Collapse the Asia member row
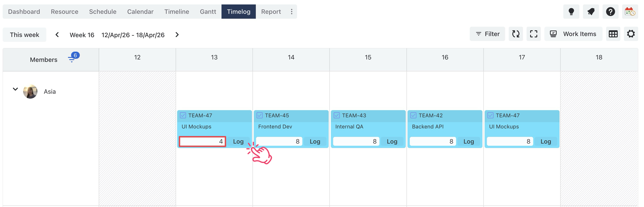Image resolution: width=644 pixels, height=207 pixels. click(15, 89)
